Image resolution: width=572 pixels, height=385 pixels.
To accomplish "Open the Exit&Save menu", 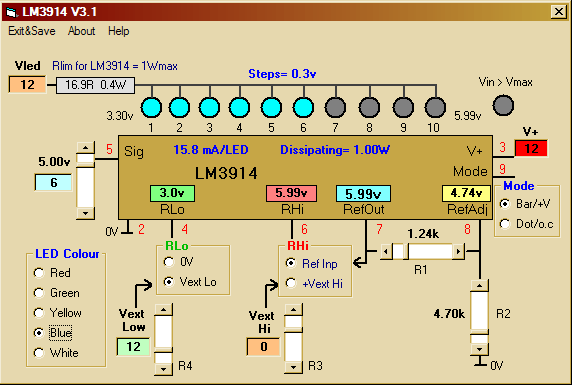I will click(32, 31).
